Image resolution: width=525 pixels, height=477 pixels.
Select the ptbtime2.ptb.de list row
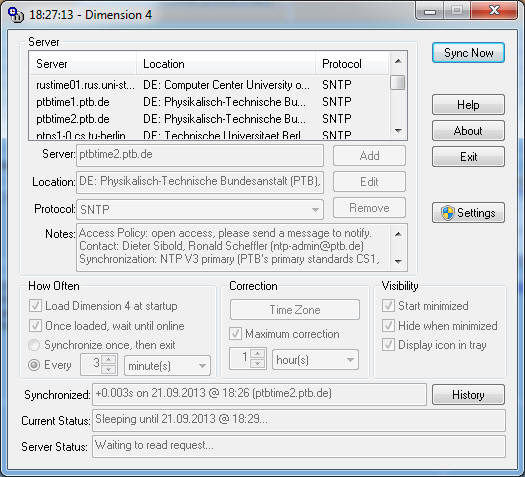tap(210, 119)
